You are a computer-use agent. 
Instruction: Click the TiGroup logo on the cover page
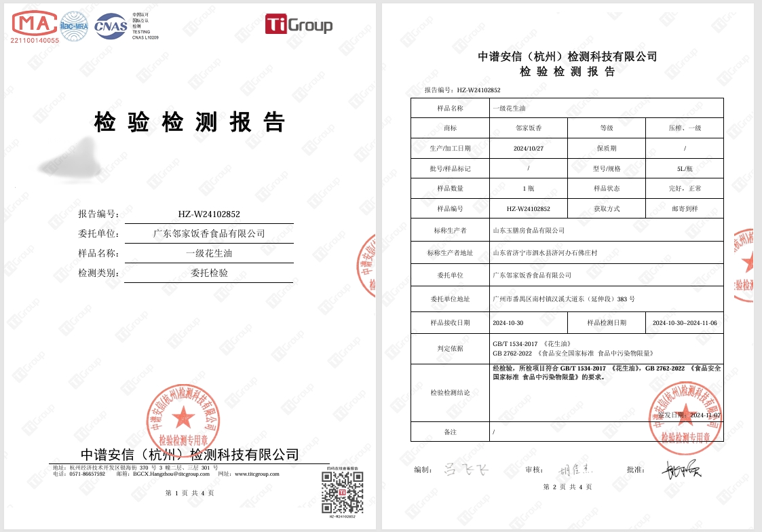(299, 24)
